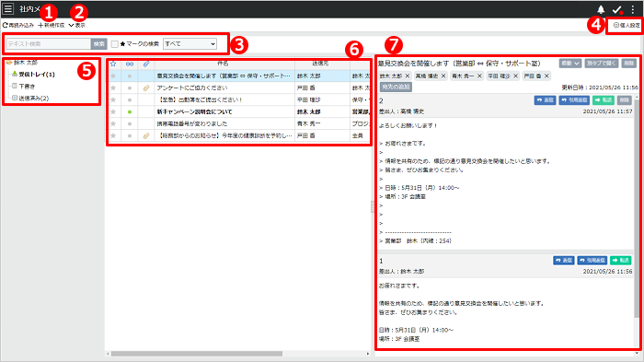Viewport: 644px width, 362px height.
Task: Open the 意見交換会を開催します mail row
Action: pos(224,76)
